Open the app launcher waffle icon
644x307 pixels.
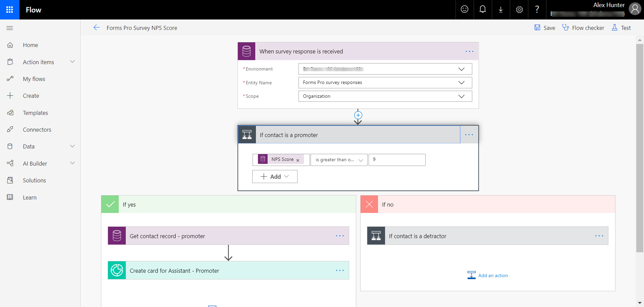(x=9, y=9)
